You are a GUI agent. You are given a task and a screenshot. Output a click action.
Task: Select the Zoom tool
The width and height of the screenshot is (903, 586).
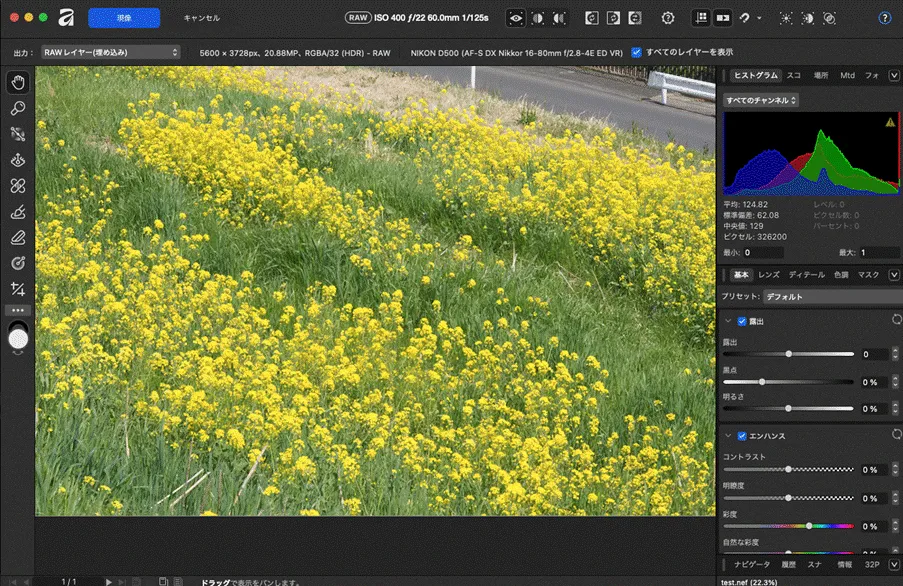[17, 108]
